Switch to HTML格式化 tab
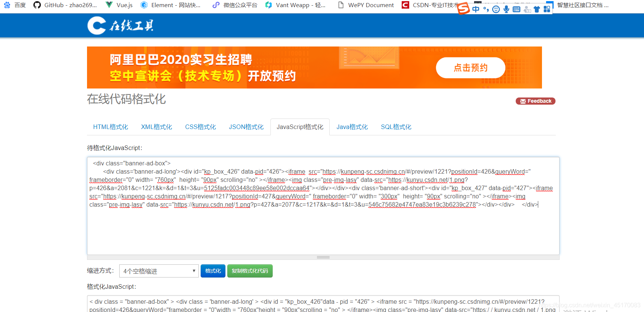This screenshot has height=312, width=644. pos(110,127)
